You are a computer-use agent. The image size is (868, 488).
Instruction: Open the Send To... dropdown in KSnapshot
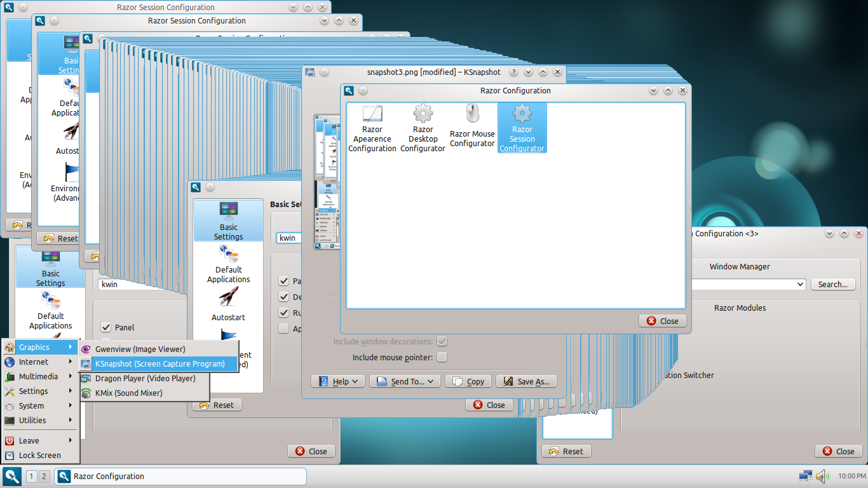pos(405,381)
